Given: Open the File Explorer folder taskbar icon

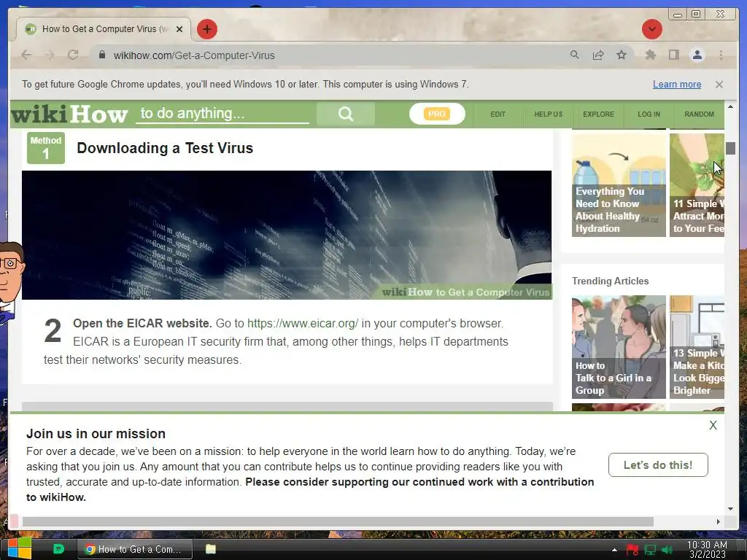Looking at the screenshot, I should point(211,549).
